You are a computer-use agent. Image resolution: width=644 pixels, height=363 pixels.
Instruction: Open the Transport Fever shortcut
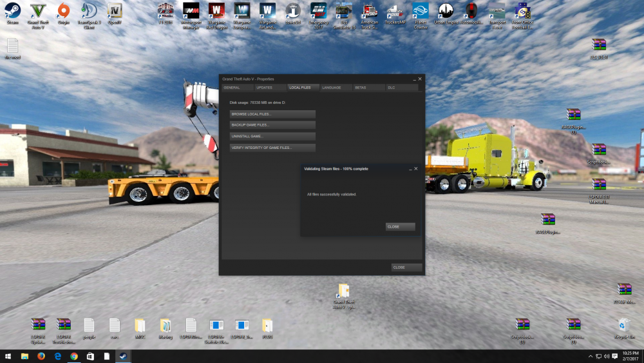[497, 15]
